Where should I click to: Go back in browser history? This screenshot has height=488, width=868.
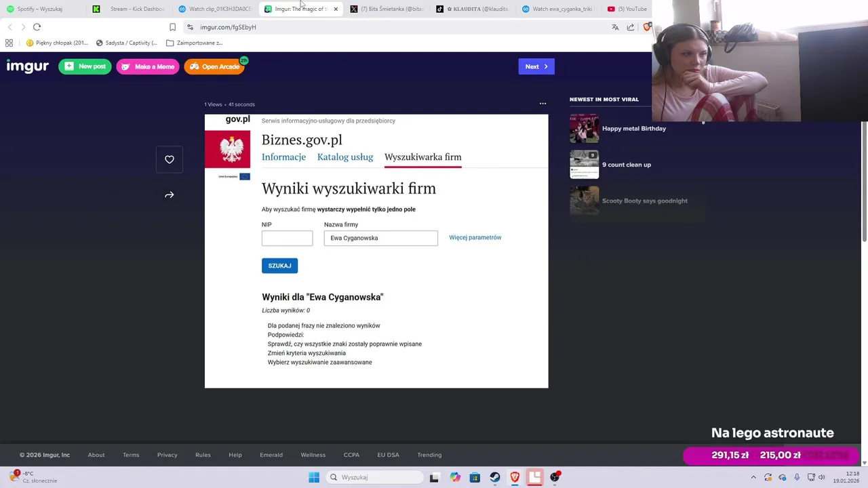click(x=9, y=27)
